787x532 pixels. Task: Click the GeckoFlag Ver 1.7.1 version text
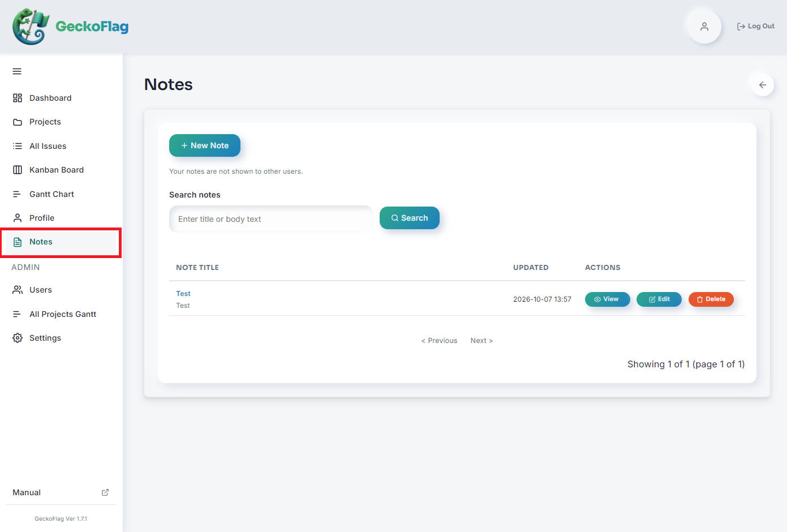(61, 518)
